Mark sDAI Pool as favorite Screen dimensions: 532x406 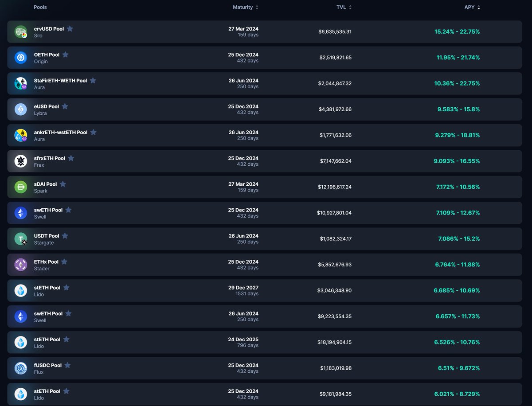pos(63,184)
